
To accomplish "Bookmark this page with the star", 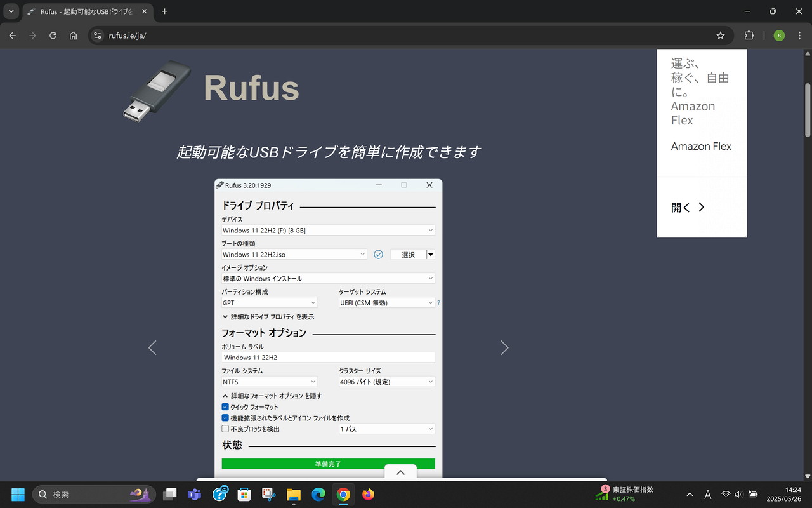I will click(721, 36).
